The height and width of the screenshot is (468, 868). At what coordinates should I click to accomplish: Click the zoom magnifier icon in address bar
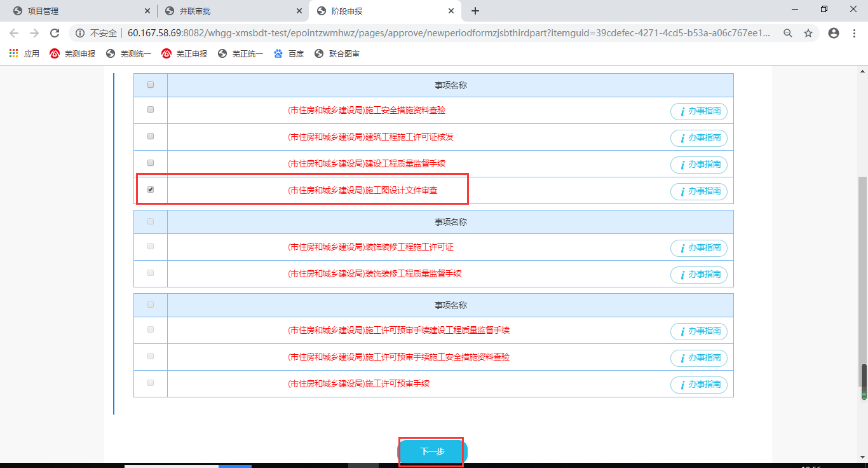[788, 33]
